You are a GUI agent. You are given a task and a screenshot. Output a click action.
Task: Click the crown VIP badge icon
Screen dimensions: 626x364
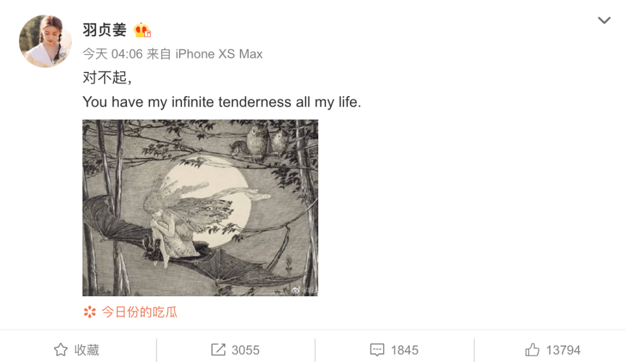coord(142,30)
